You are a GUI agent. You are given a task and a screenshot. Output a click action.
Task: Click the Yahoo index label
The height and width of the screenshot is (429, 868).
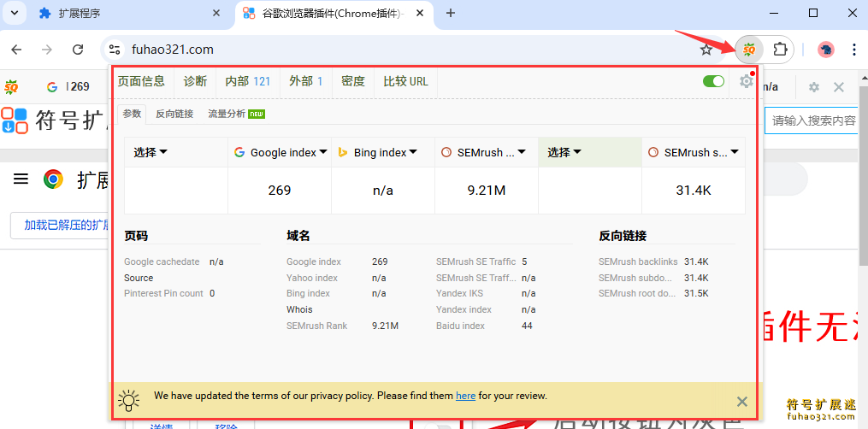[x=311, y=278]
